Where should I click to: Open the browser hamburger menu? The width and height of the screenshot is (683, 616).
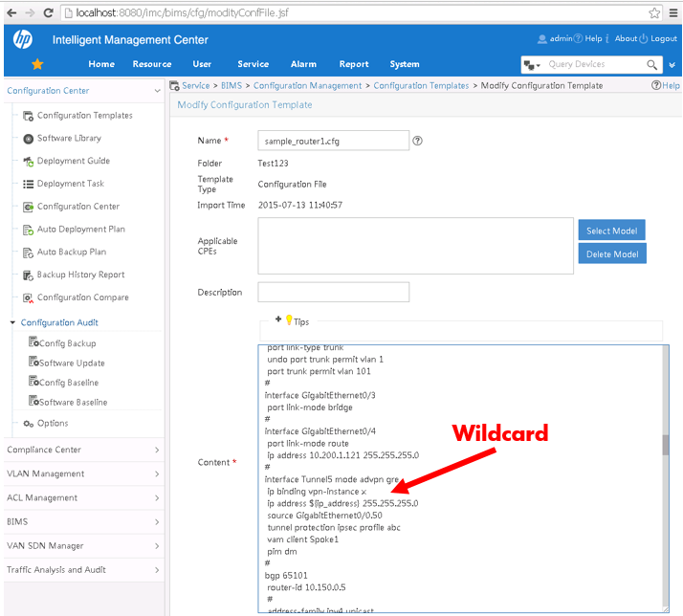tap(673, 13)
